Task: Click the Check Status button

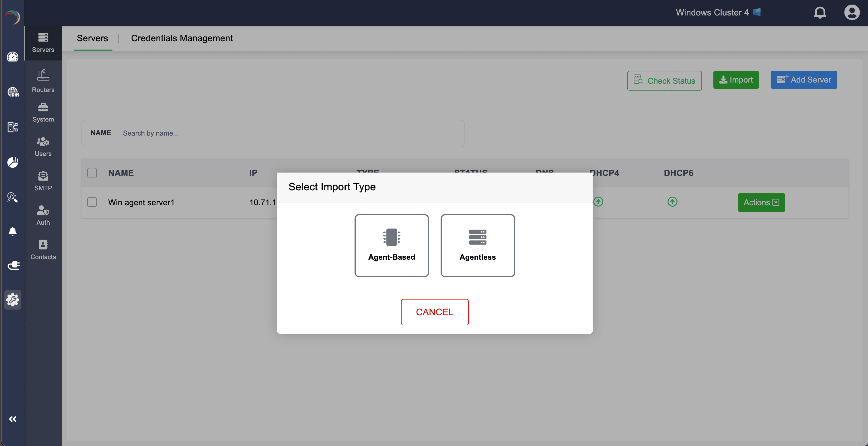Action: coord(664,81)
